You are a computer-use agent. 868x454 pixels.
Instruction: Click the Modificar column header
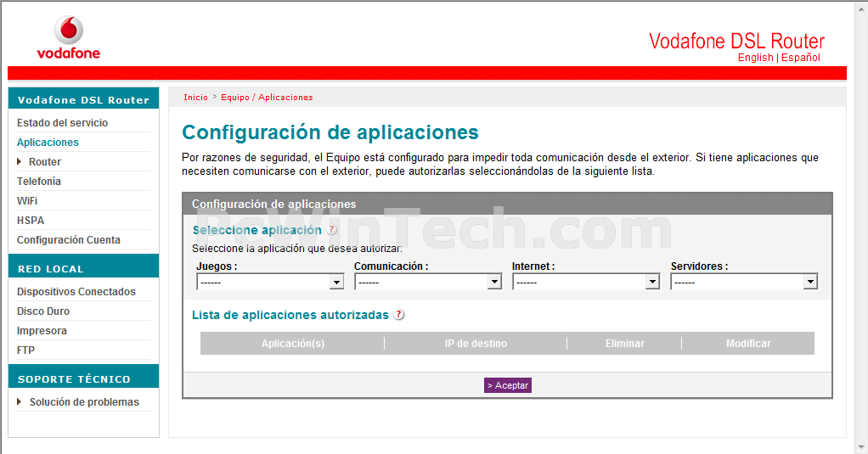748,344
